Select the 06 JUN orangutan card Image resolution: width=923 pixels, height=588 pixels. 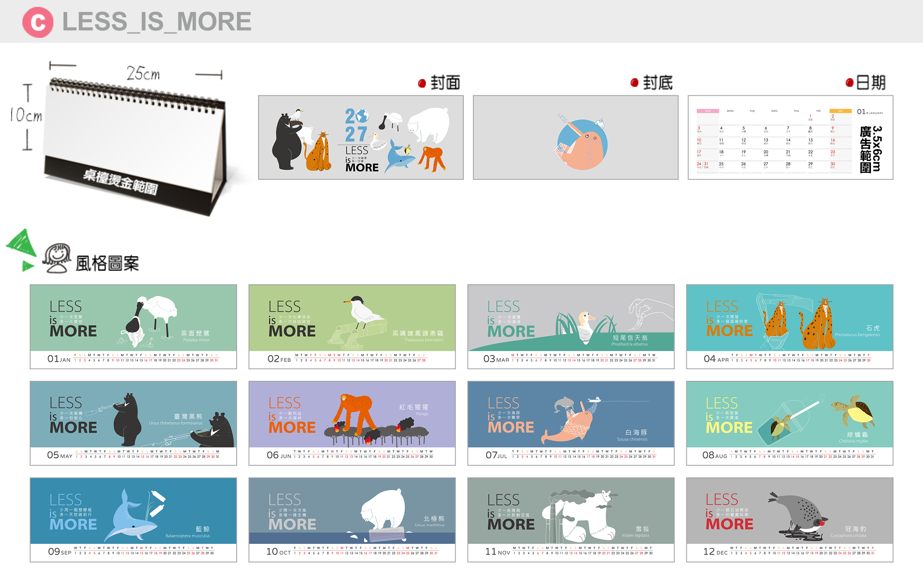click(352, 423)
